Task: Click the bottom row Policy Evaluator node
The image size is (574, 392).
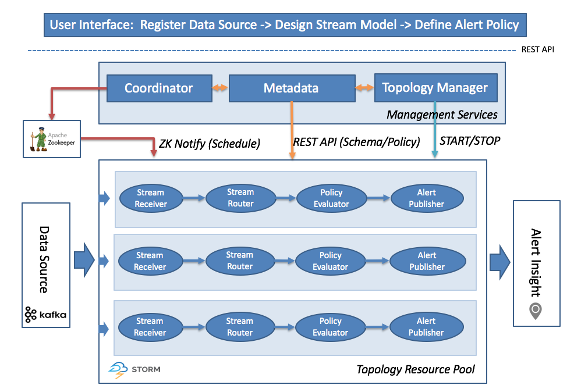Action: 330,327
